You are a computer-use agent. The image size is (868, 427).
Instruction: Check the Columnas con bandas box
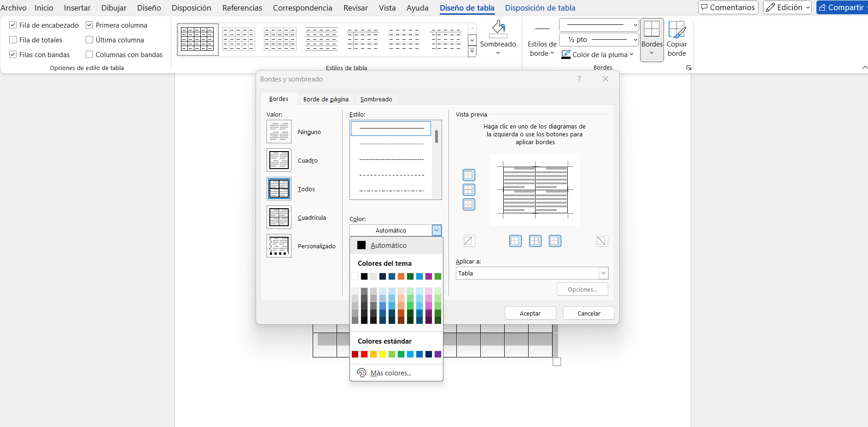[89, 55]
